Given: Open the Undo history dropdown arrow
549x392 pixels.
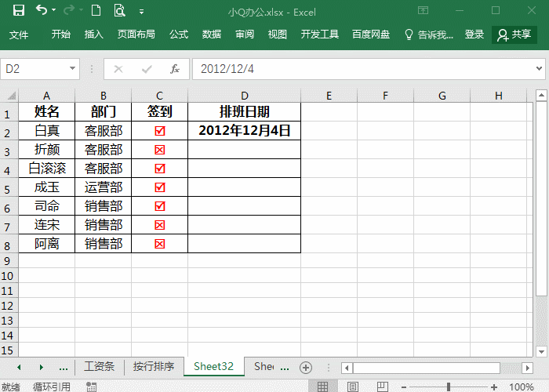Looking at the screenshot, I should pos(54,10).
